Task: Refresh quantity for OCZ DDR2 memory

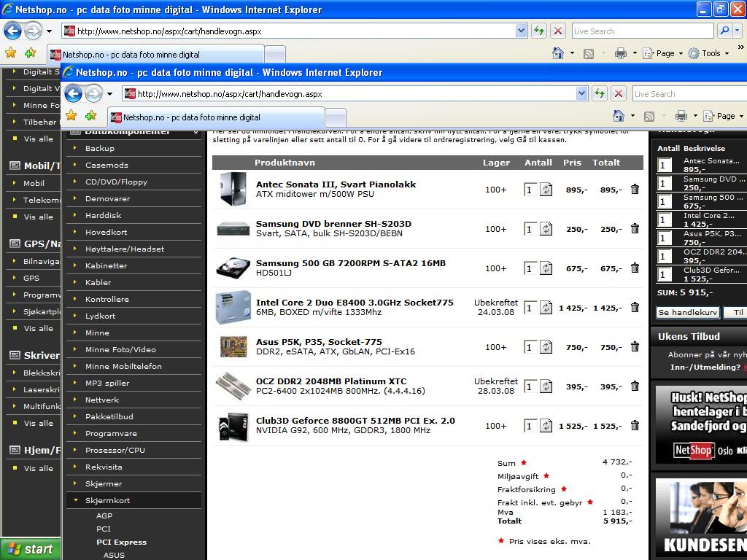Action: [x=546, y=386]
